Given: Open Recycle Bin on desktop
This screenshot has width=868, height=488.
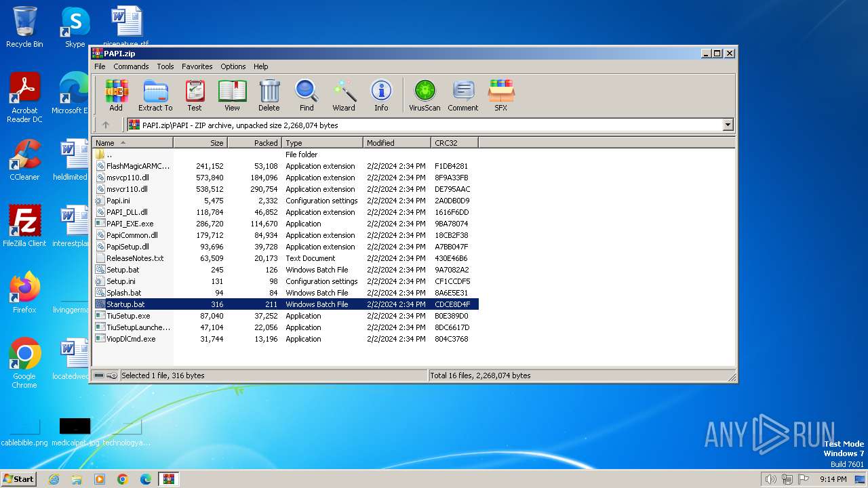Looking at the screenshot, I should [24, 27].
